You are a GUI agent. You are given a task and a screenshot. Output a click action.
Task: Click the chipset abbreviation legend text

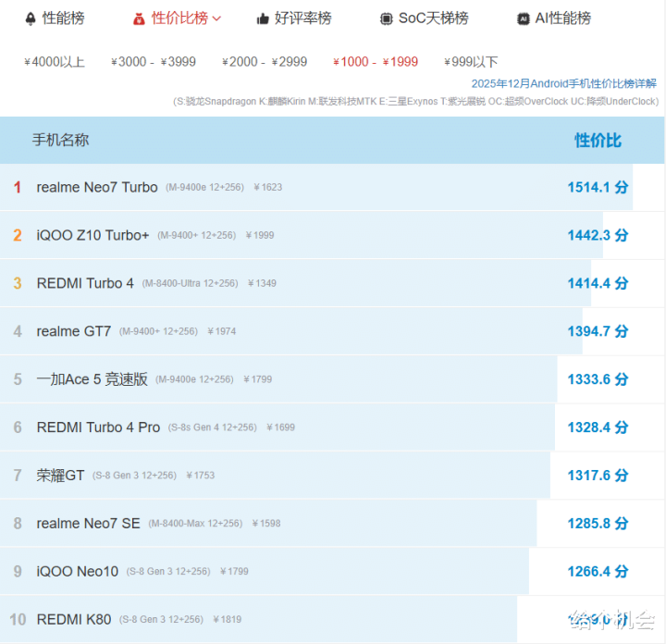pos(416,102)
